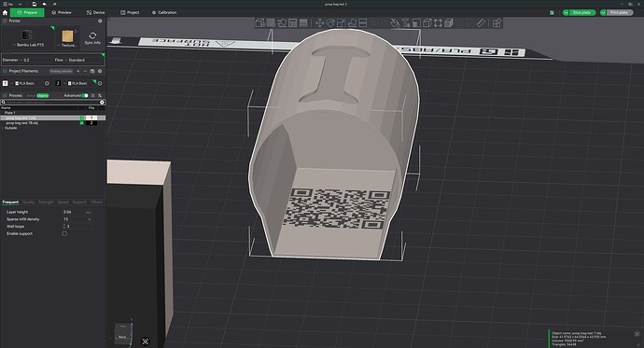Select the Measure ruler tool

click(x=481, y=23)
